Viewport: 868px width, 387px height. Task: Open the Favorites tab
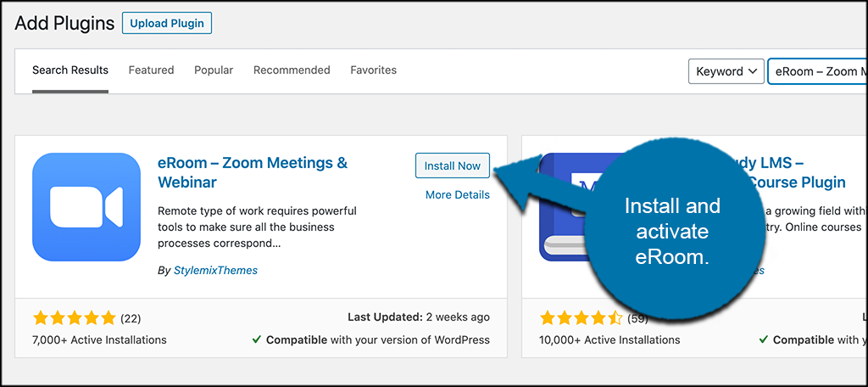(x=374, y=70)
